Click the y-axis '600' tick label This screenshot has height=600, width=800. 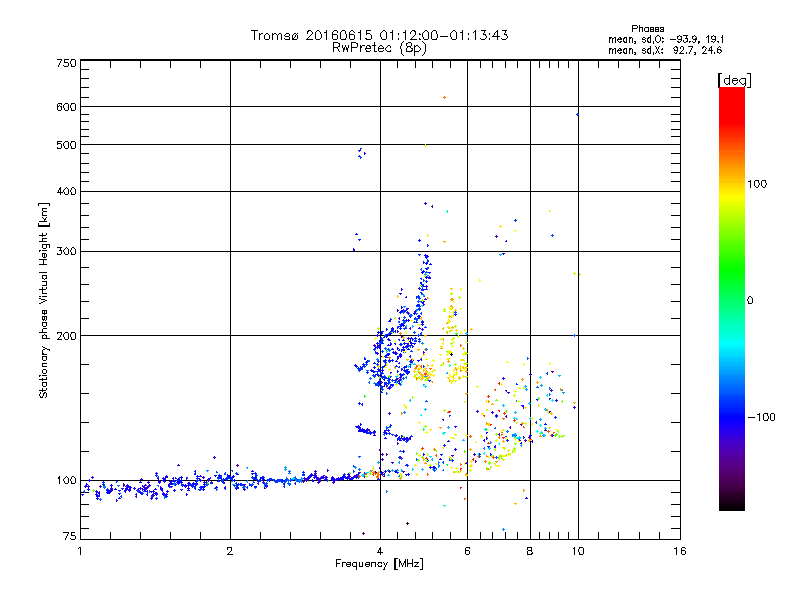pyautogui.click(x=67, y=107)
